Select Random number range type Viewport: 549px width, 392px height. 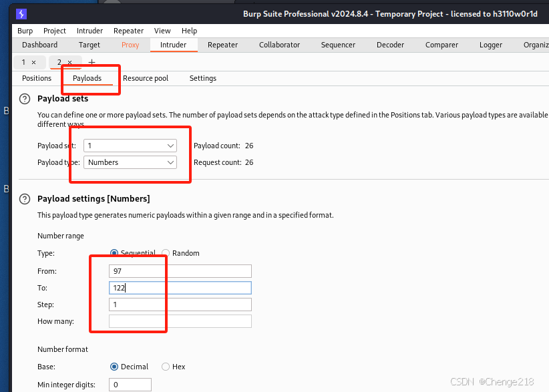point(166,253)
